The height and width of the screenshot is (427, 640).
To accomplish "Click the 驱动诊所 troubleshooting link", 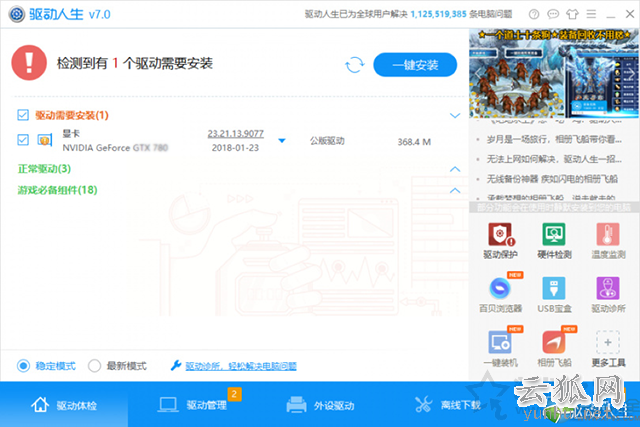I will 241,366.
